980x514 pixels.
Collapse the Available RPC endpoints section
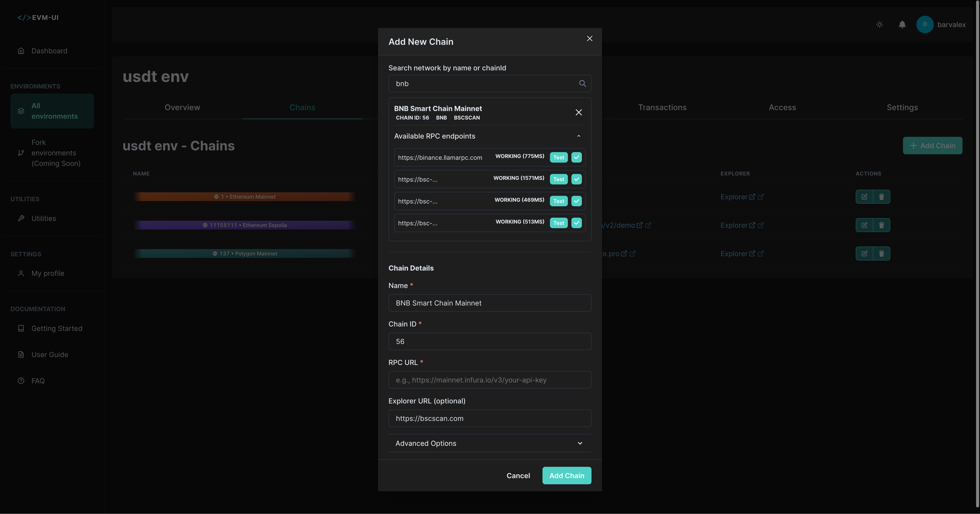click(579, 136)
